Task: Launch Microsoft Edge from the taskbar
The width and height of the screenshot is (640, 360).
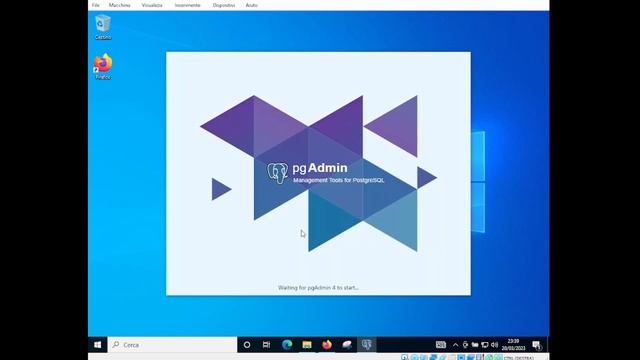Action: click(x=287, y=345)
